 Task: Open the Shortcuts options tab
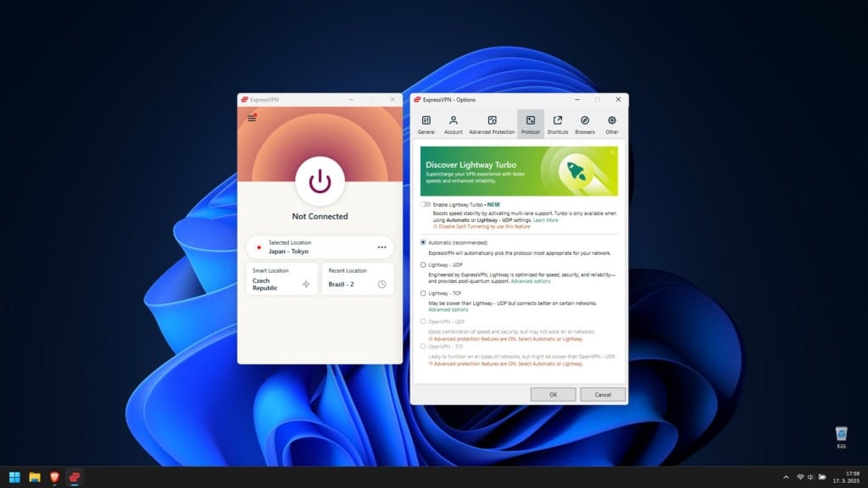pos(558,124)
